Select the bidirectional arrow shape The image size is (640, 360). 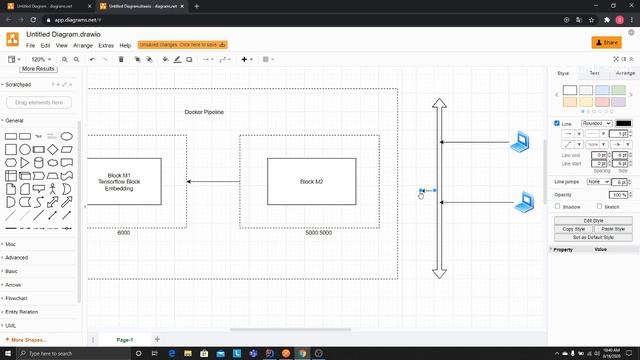point(52,202)
